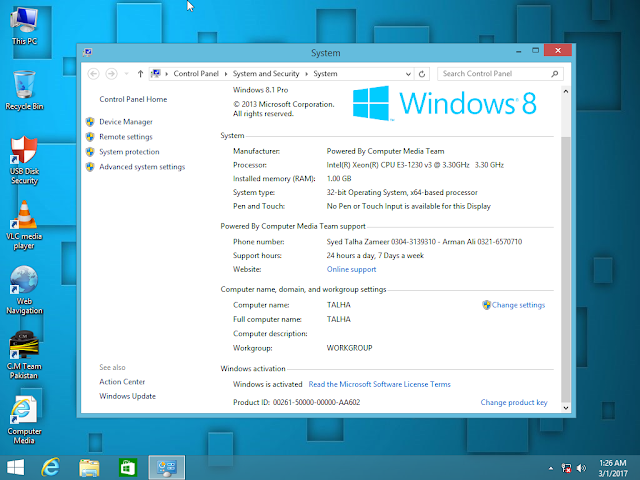Show hidden system tray icons
640x480 pixels.
551,468
